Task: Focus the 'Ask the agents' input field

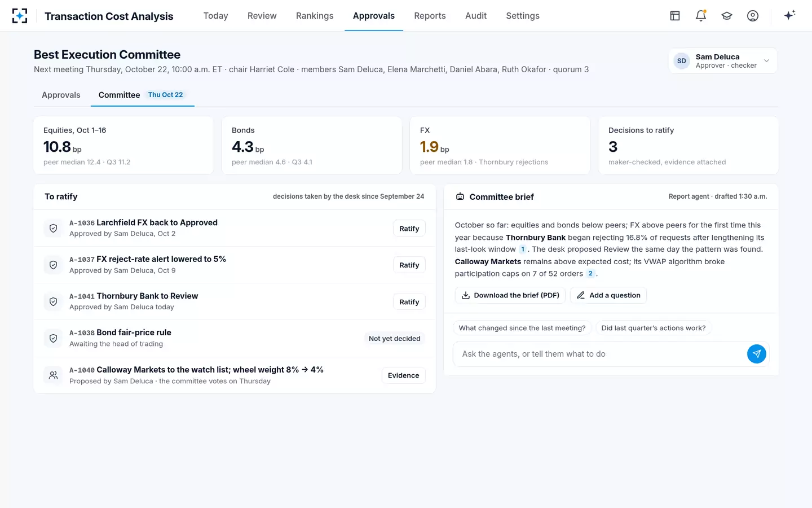Action: point(601,354)
